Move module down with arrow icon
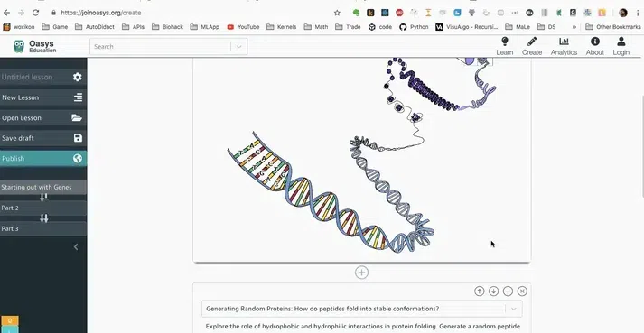The width and height of the screenshot is (644, 333). click(493, 291)
